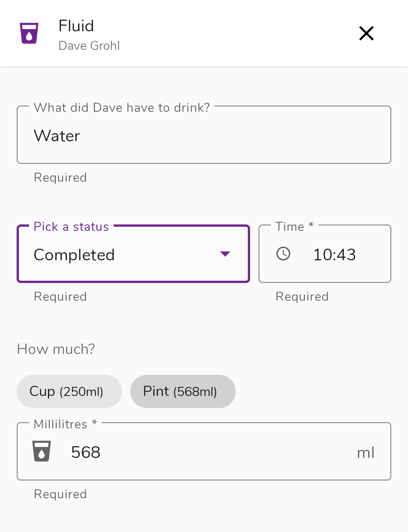Screen dimensions: 408x532
Task: Click the clock icon in the Time field
Action: [x=283, y=254]
